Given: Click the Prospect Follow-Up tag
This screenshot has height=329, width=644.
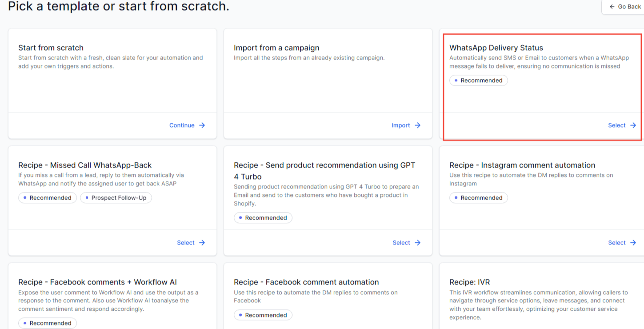Looking at the screenshot, I should [x=116, y=198].
